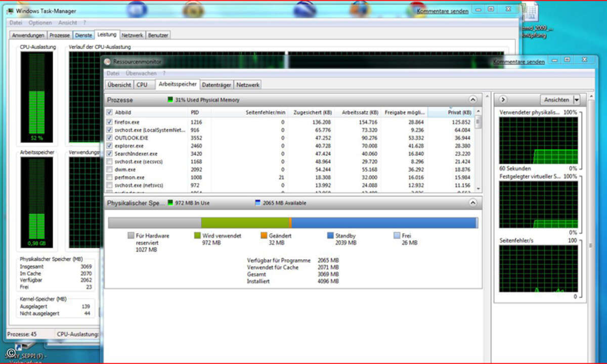
Task: Switch to Prozesse tab in Task-Manager
Action: click(60, 35)
